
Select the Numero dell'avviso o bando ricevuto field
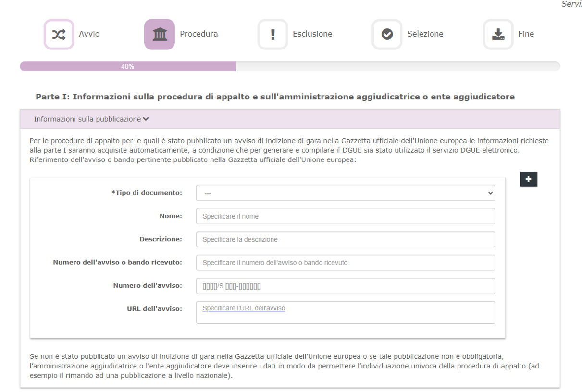click(345, 263)
